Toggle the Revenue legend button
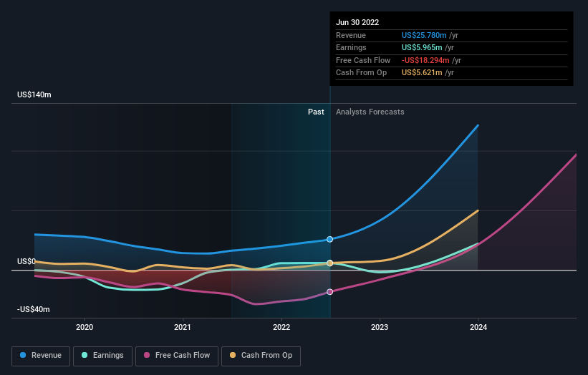588x375 pixels. (41, 356)
